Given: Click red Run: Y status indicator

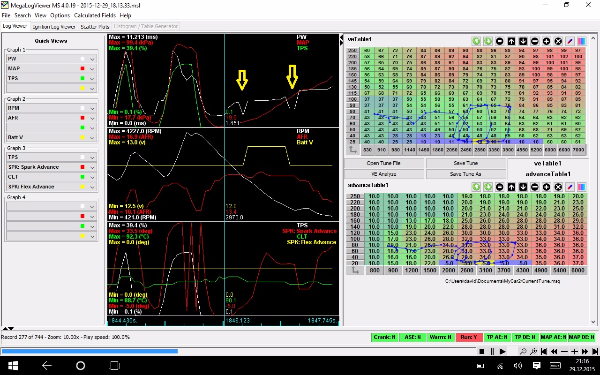Looking at the screenshot, I should coord(469,337).
